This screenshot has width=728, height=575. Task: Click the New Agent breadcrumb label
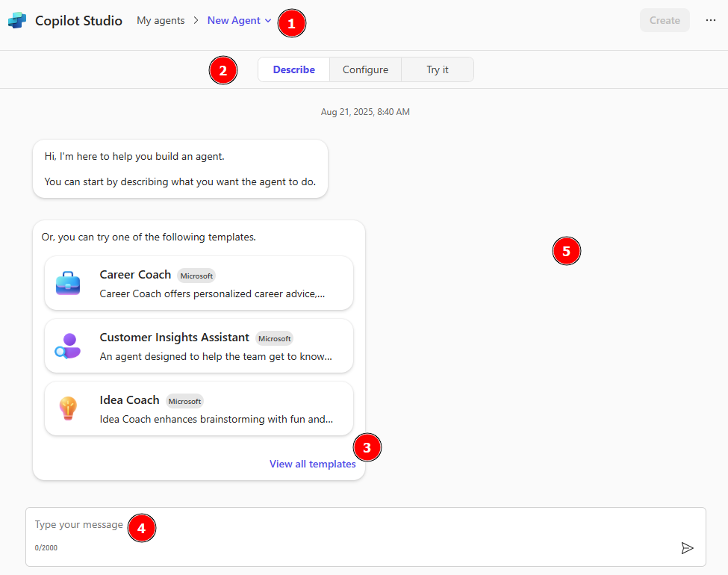tap(234, 20)
